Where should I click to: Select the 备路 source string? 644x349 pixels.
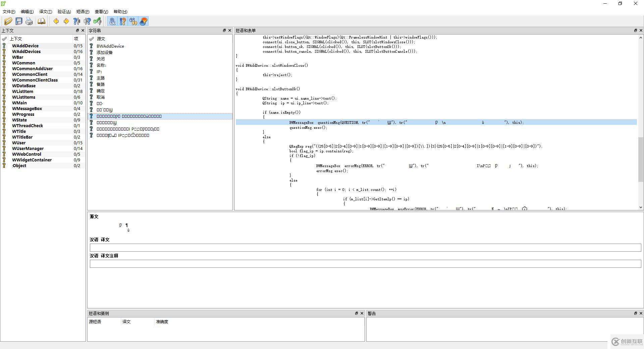160,84
